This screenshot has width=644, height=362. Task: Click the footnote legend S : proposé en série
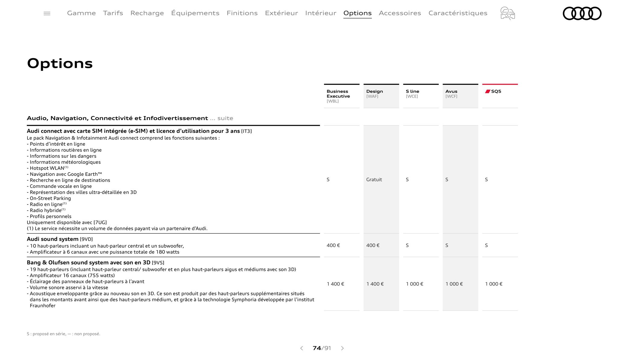tap(63, 334)
